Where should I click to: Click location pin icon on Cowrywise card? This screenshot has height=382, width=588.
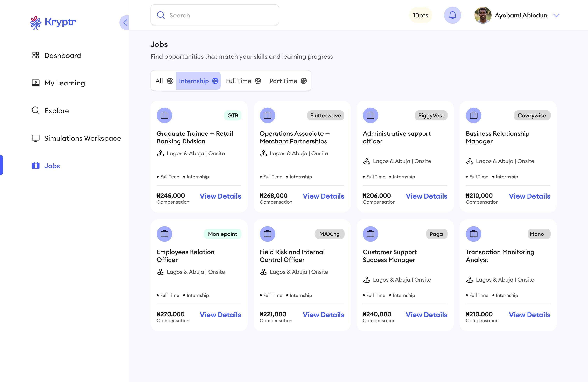(470, 161)
